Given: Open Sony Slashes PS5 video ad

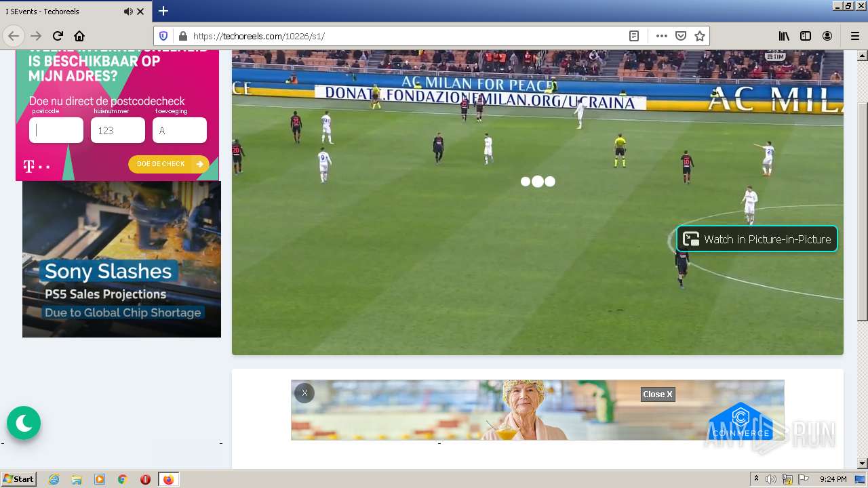Looking at the screenshot, I should pyautogui.click(x=121, y=259).
